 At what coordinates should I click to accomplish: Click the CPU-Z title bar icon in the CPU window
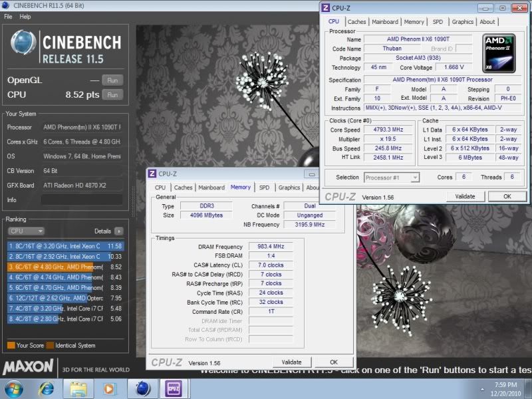click(x=326, y=8)
